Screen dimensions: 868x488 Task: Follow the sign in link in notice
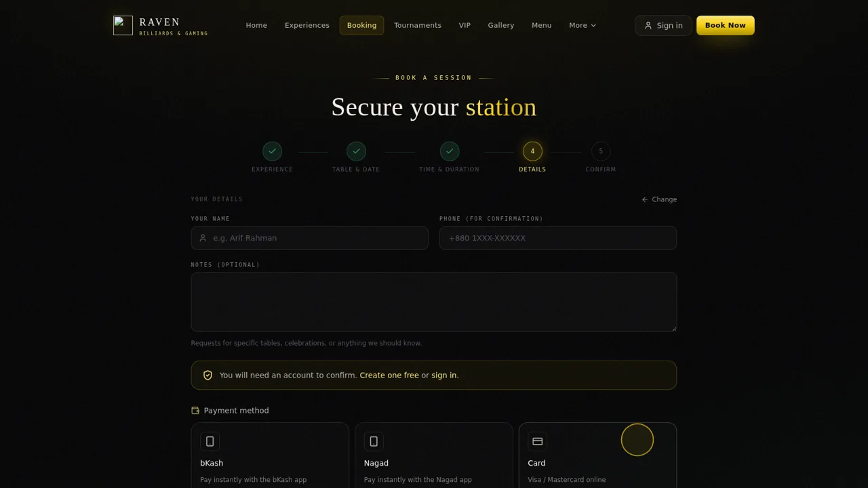[444, 375]
